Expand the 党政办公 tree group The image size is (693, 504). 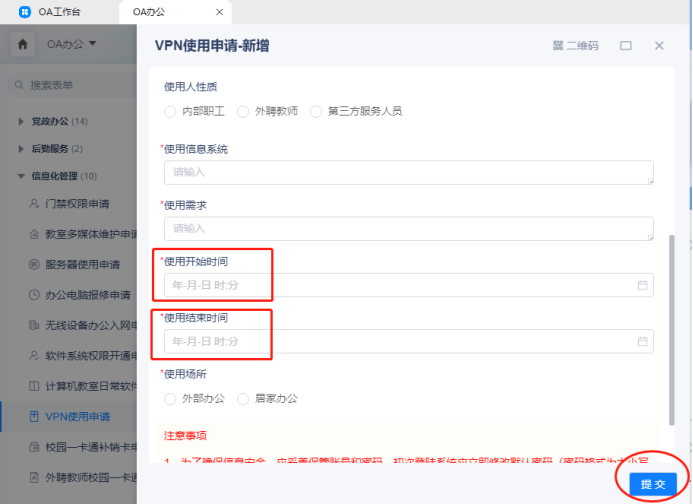pos(22,122)
